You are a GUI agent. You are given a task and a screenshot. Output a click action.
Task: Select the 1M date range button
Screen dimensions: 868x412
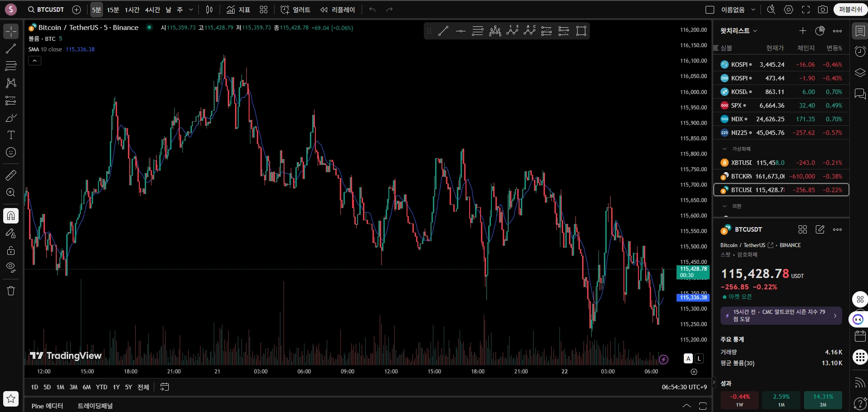click(60, 387)
